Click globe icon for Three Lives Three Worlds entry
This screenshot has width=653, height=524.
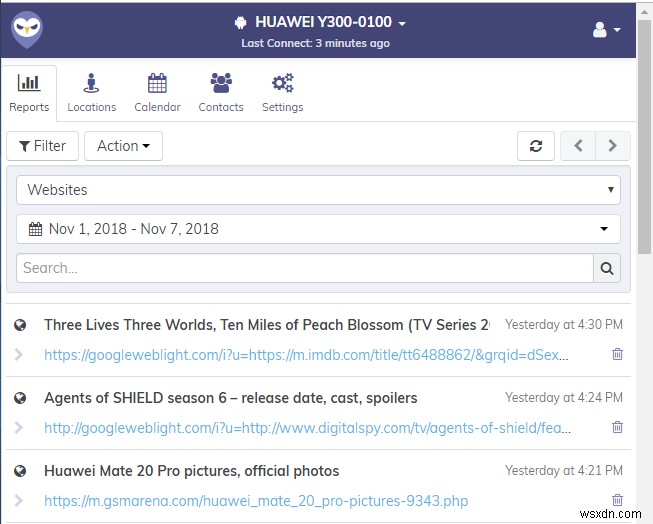pos(20,325)
